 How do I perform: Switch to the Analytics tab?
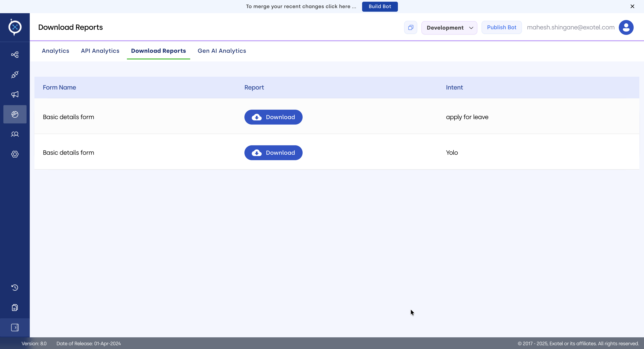click(56, 51)
